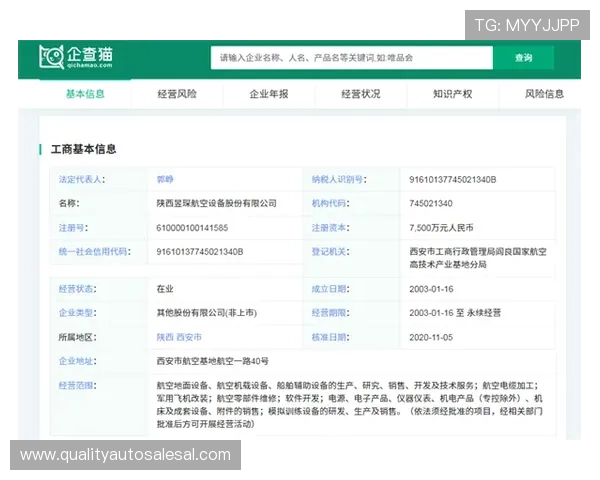Click the 经营状态 label
600x480 pixels.
77,289
